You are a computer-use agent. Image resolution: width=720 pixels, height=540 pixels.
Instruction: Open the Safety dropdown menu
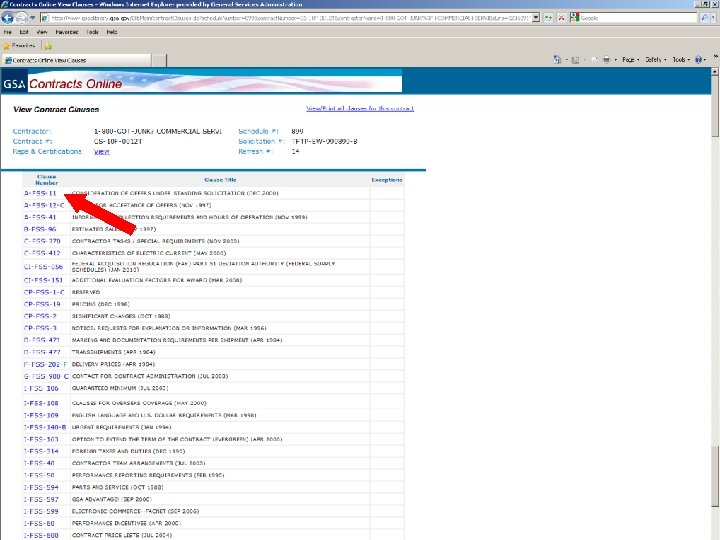(655, 60)
